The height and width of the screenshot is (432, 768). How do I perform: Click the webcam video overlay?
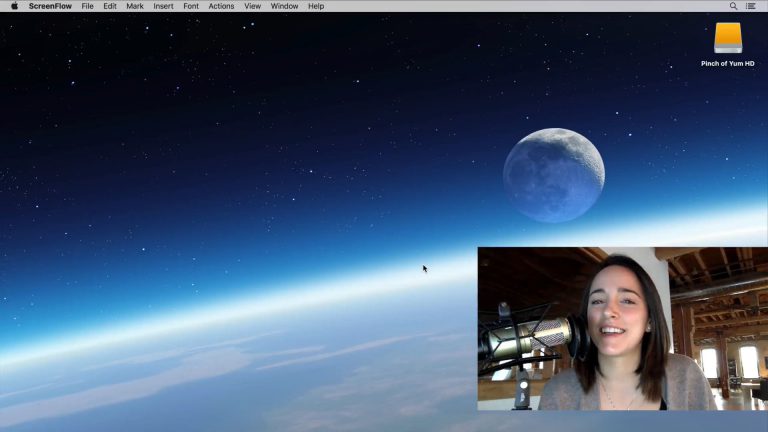tap(623, 329)
